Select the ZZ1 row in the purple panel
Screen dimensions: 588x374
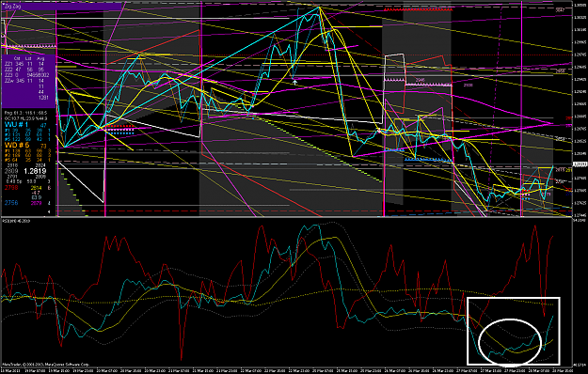click(x=24, y=65)
